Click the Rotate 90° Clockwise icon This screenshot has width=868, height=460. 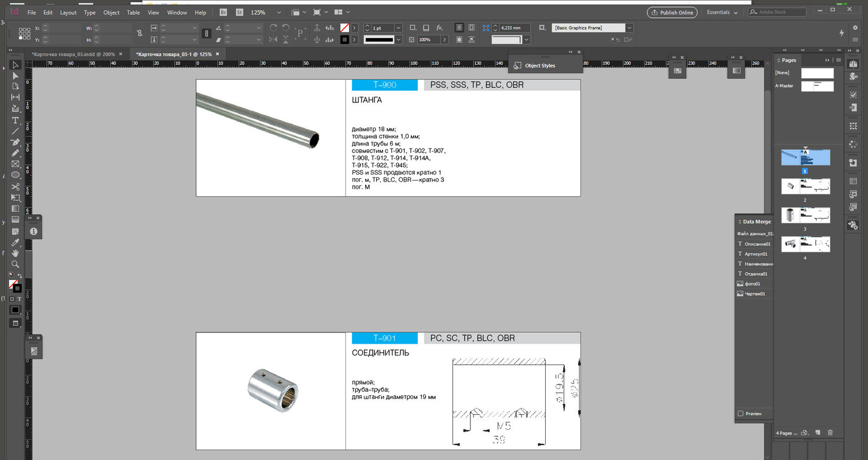[x=273, y=28]
